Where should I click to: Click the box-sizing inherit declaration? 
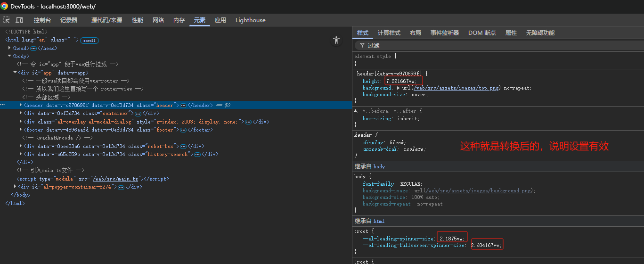pos(391,119)
